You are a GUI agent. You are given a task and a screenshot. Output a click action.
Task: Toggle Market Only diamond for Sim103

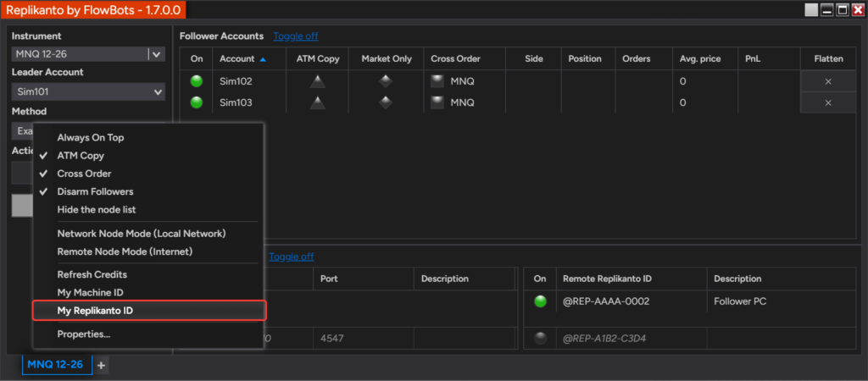[386, 102]
